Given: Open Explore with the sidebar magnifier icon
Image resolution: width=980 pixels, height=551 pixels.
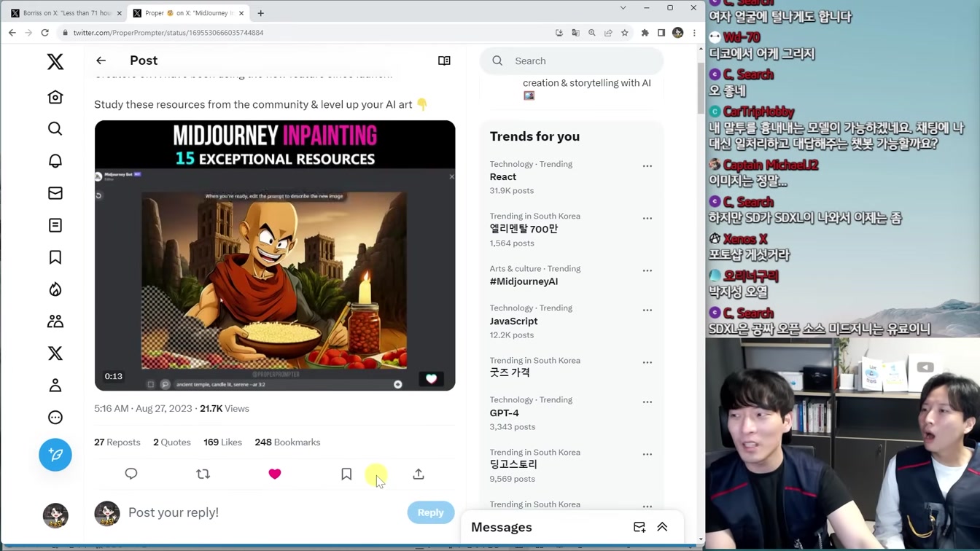Looking at the screenshot, I should pos(55,129).
